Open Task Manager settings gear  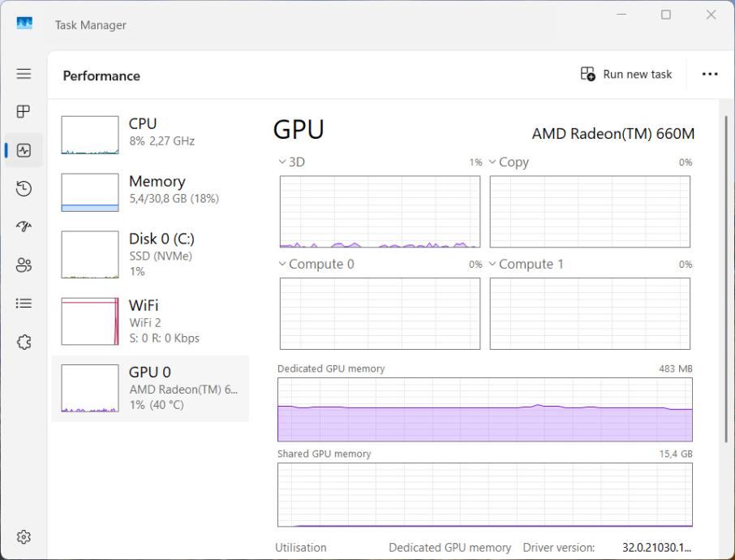[24, 537]
